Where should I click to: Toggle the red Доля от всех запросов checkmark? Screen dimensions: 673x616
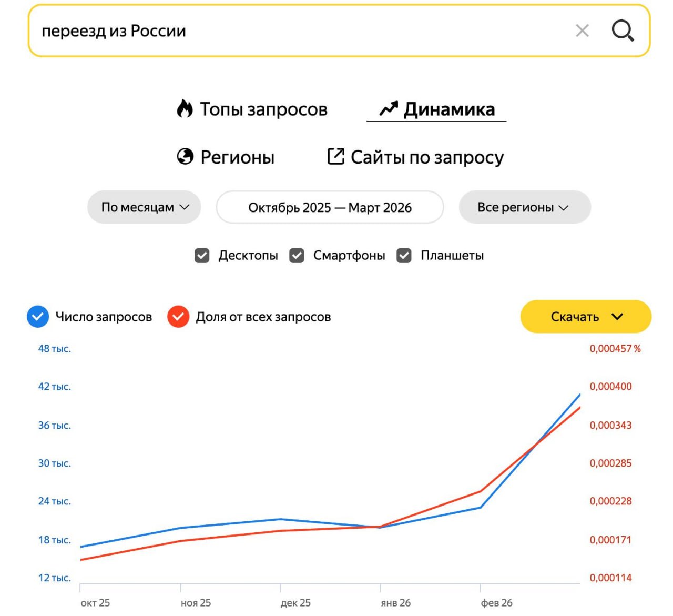178,317
